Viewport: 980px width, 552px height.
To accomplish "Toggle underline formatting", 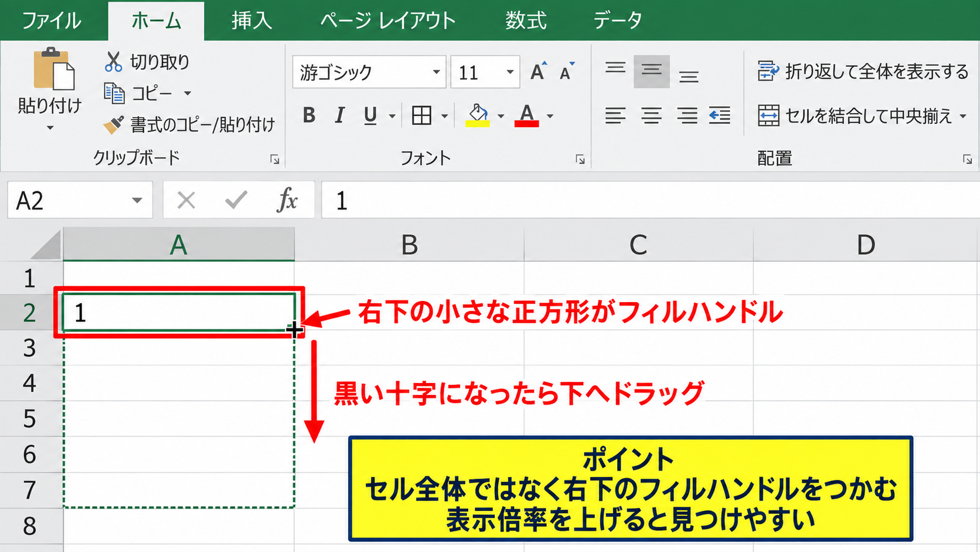I will point(370,116).
